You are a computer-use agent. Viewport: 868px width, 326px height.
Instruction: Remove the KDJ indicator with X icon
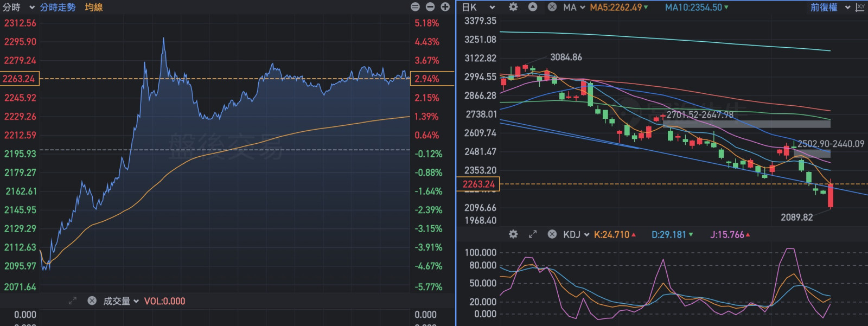[x=552, y=234]
